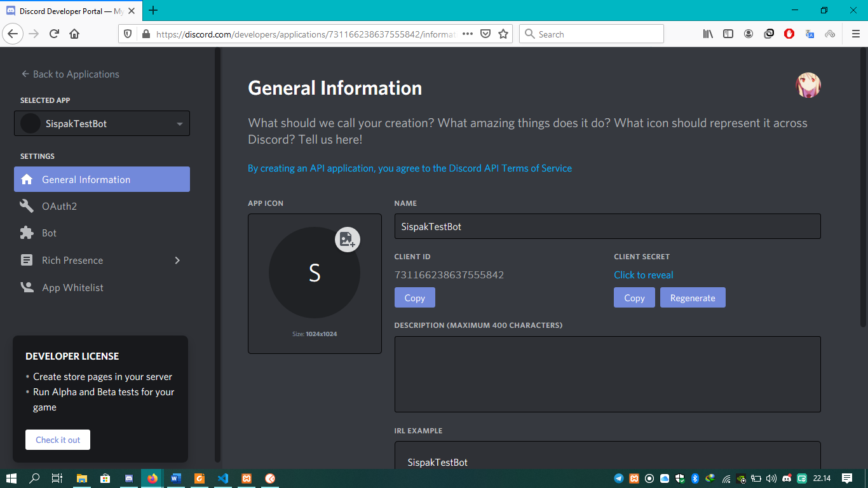
Task: Click the OAuth2 wrench icon
Action: [27, 207]
